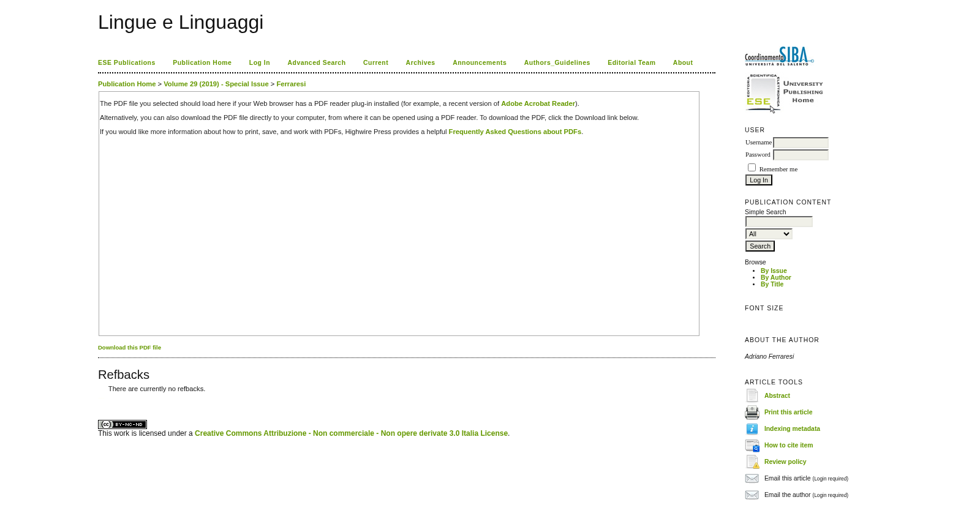
Task: Click Download this PDF file link
Action: click(129, 348)
